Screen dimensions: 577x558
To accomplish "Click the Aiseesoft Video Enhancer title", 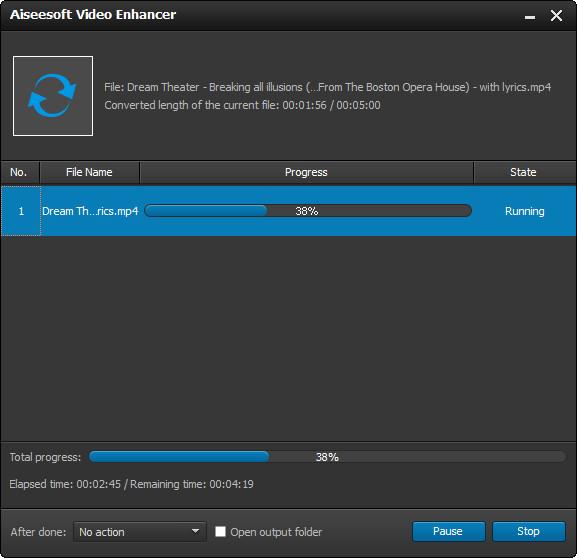I will [x=93, y=15].
